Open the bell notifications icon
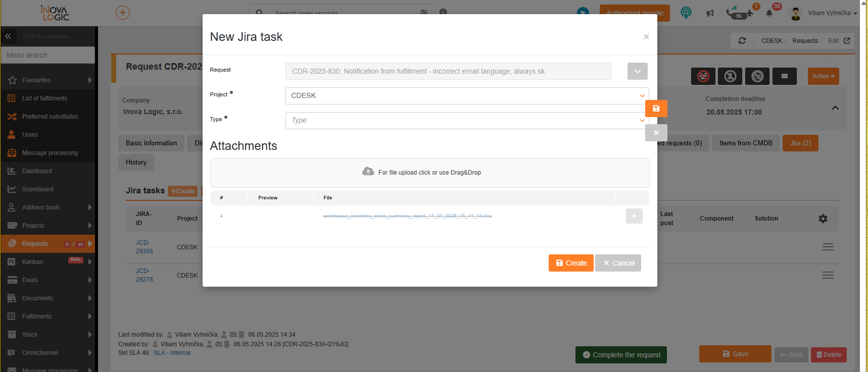 point(769,13)
